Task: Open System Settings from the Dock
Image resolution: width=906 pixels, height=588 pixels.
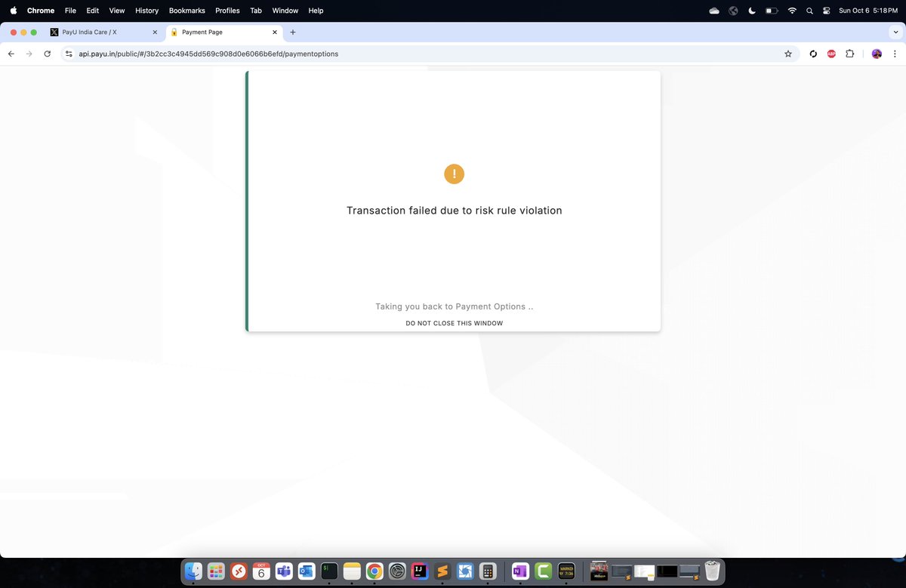Action: (x=397, y=571)
